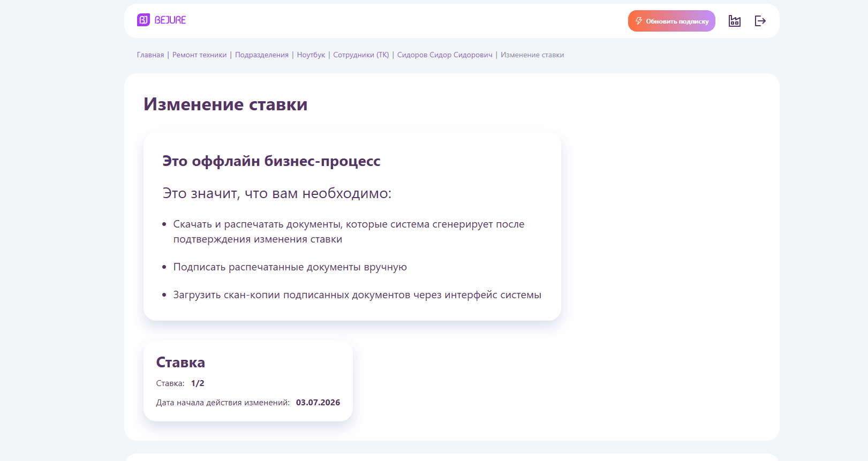Image resolution: width=868 pixels, height=461 pixels.
Task: Click the Изменение ставки page heading
Action: (x=225, y=104)
